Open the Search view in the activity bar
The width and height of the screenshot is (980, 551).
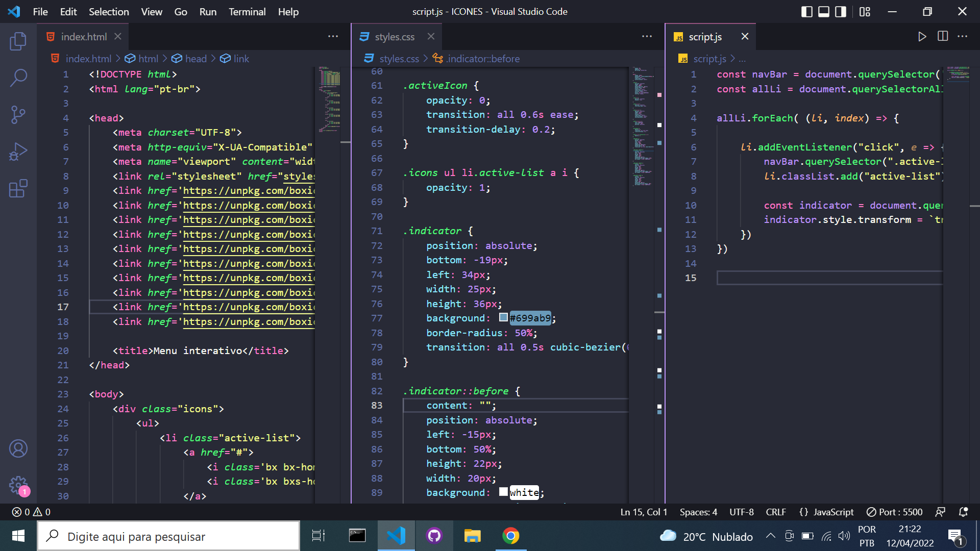[x=18, y=78]
